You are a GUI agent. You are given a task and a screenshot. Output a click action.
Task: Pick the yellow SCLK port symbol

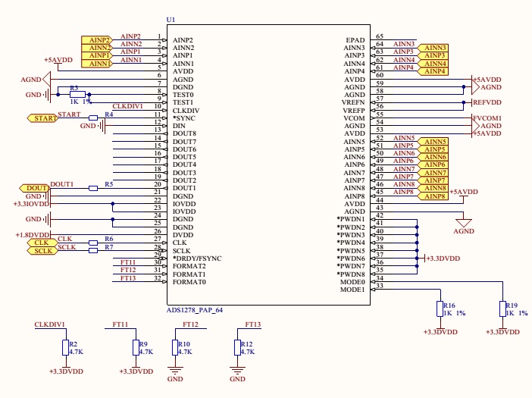coord(42,251)
